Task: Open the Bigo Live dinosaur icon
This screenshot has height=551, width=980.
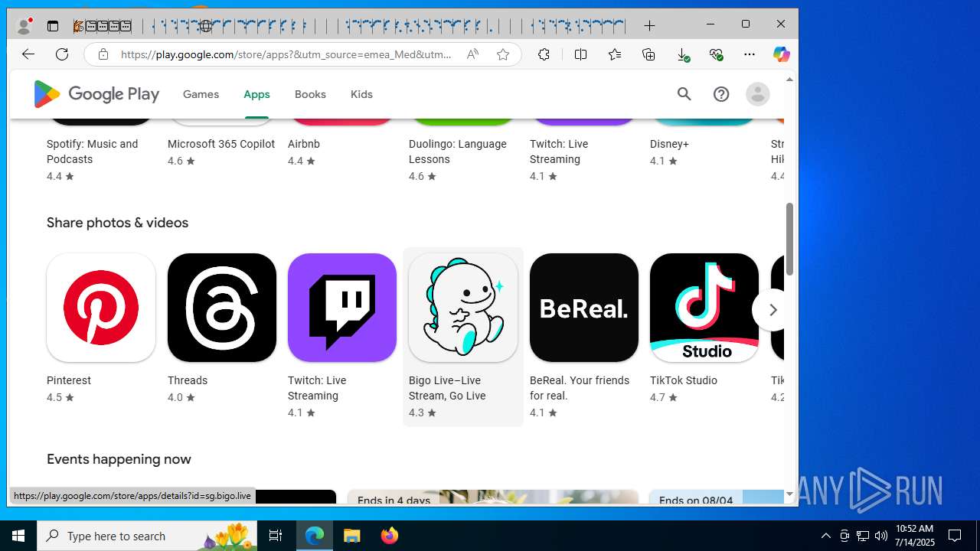Action: pyautogui.click(x=463, y=308)
